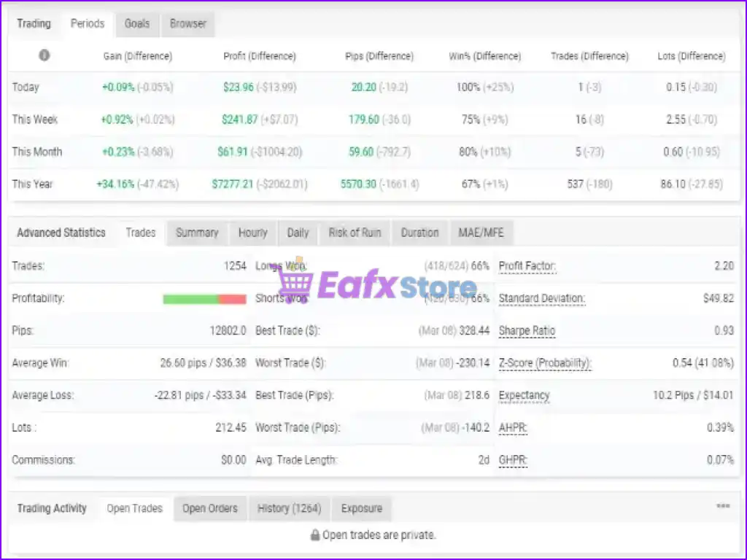Click the This Month row label

tap(37, 152)
